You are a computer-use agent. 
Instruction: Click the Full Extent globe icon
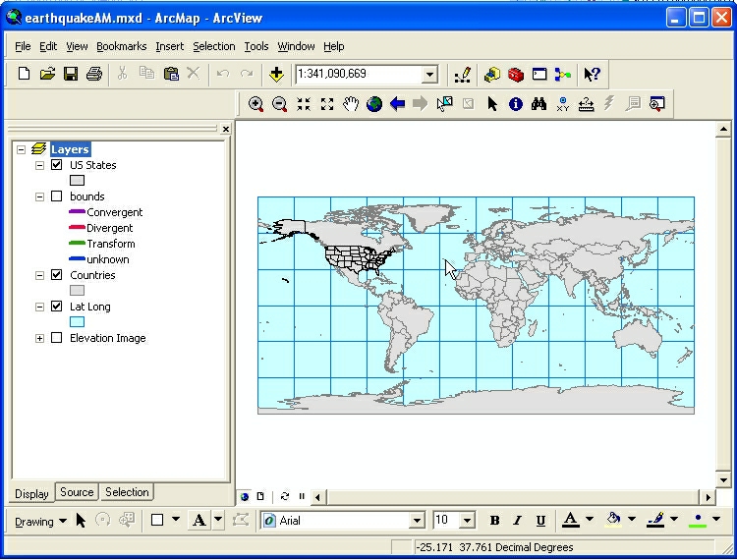tap(374, 104)
